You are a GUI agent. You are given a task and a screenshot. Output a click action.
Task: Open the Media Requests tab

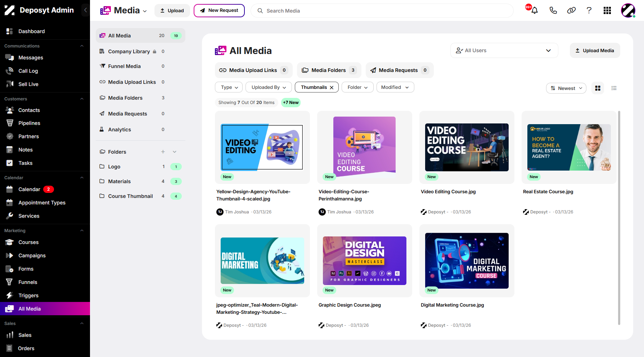[400, 70]
